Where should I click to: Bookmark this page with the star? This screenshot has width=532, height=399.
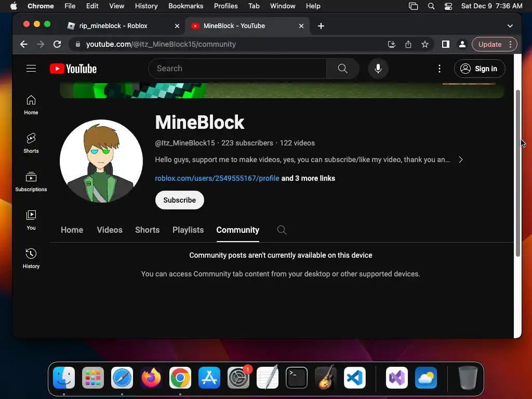point(425,44)
